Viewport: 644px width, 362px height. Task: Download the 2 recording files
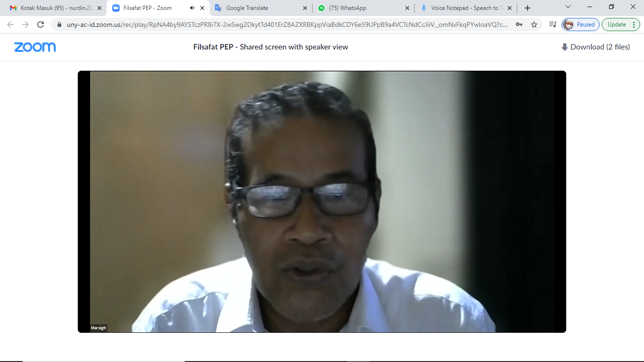(595, 47)
